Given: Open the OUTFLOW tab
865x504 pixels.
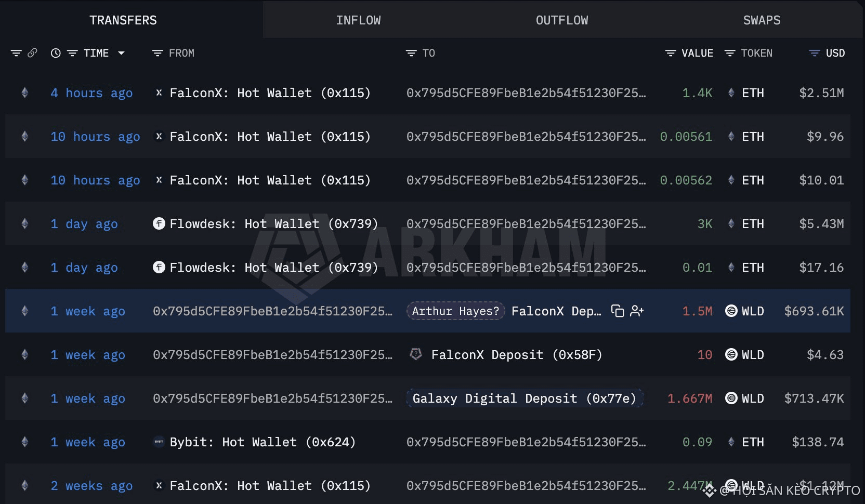Looking at the screenshot, I should coord(562,20).
